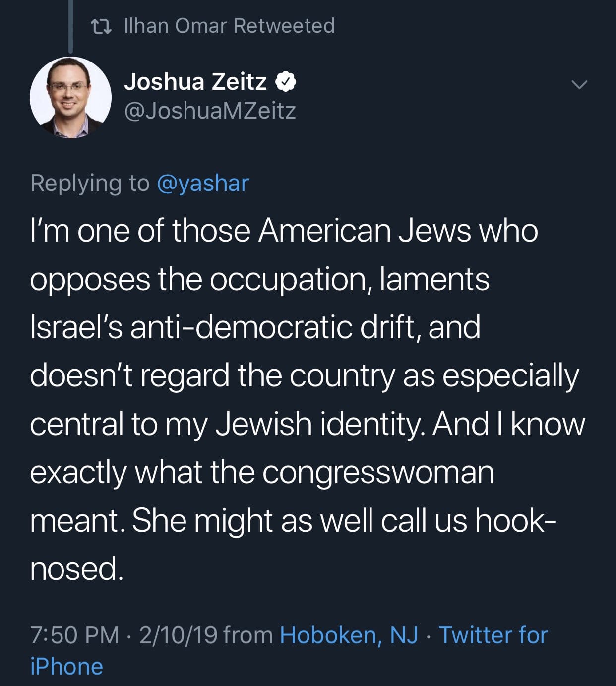This screenshot has width=616, height=686.
Task: Click the thread connector line above avatar
Action: 70,26
